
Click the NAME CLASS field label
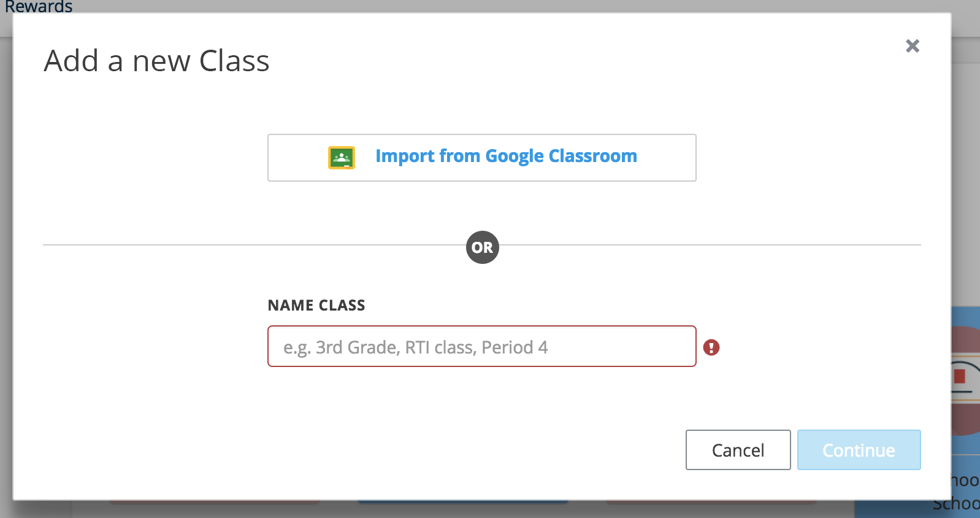coord(316,305)
